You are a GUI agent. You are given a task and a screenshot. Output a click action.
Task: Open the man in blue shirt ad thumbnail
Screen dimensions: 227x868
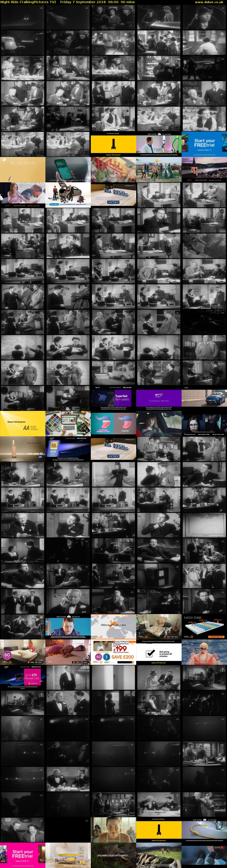68,627
